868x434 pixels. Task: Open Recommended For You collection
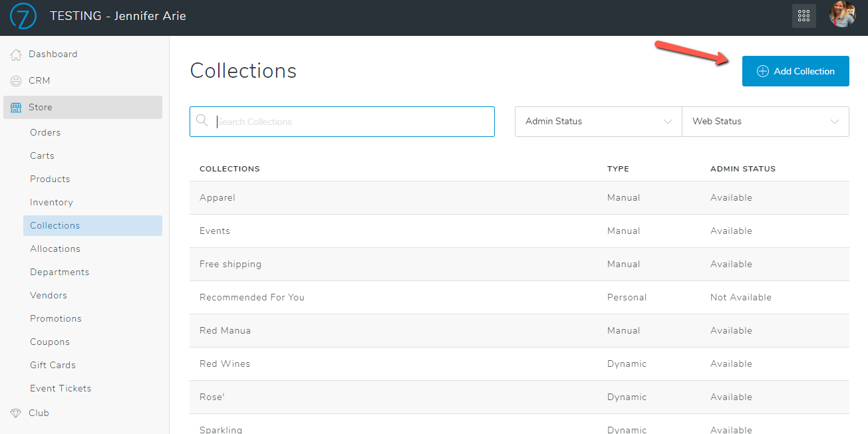(x=519, y=297)
